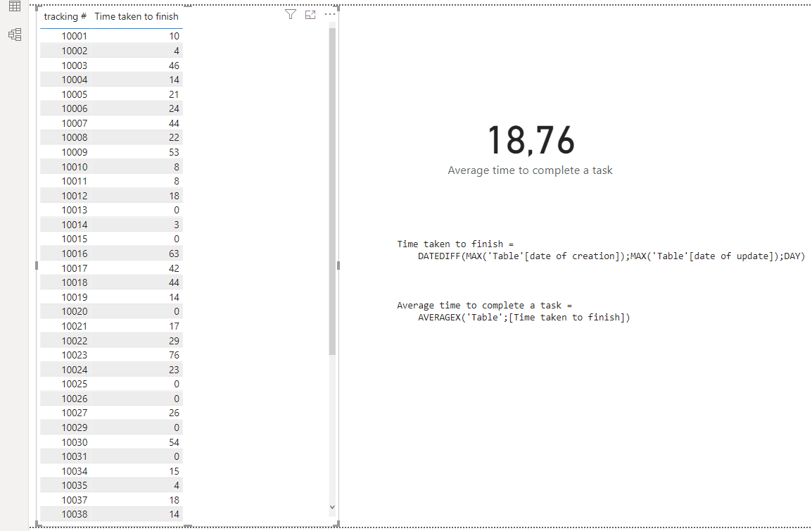Select the card showing 18,76
The image size is (812, 531).
click(x=531, y=139)
